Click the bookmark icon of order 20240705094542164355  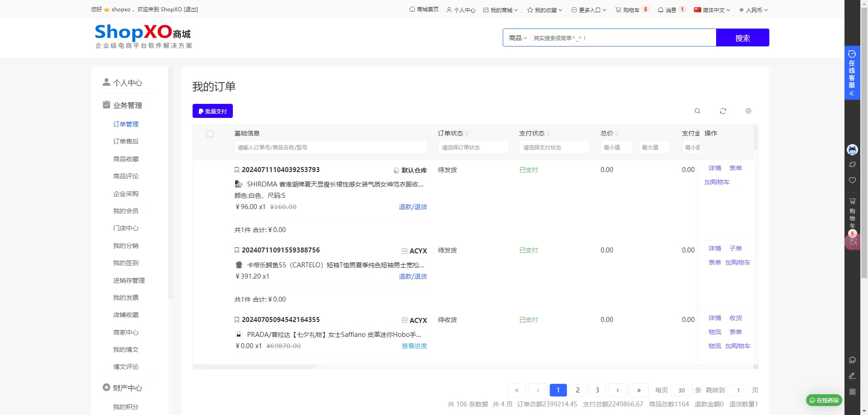(236, 320)
